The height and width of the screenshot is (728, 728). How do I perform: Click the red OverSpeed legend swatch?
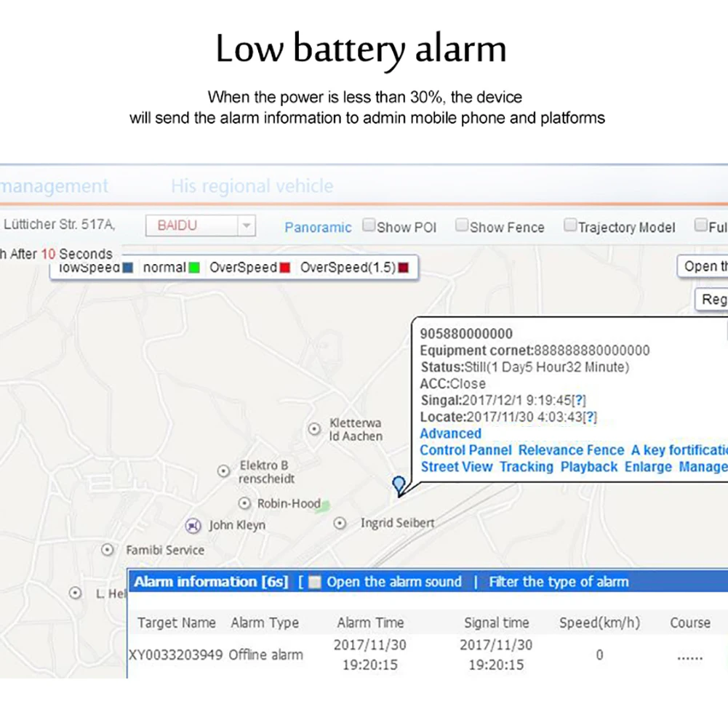pos(284,268)
